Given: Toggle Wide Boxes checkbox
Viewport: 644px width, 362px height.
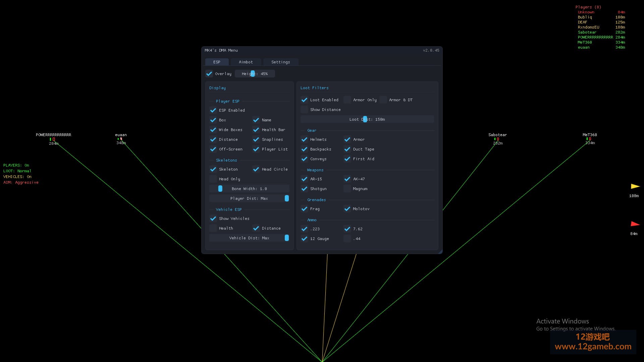Looking at the screenshot, I should tap(213, 130).
